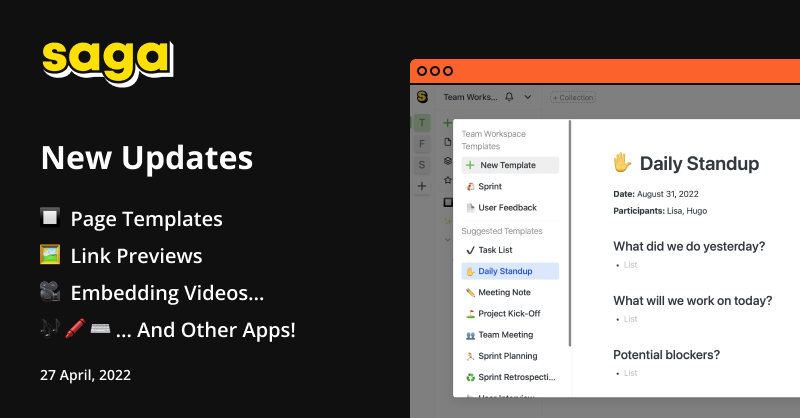
Task: Click the Sprint template's icon
Action: point(470,187)
